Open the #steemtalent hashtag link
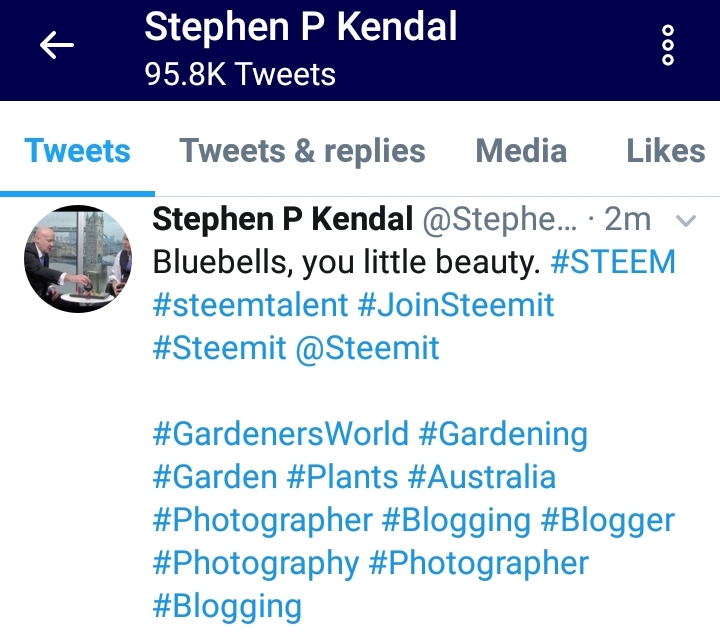The width and height of the screenshot is (720, 632). point(250,305)
